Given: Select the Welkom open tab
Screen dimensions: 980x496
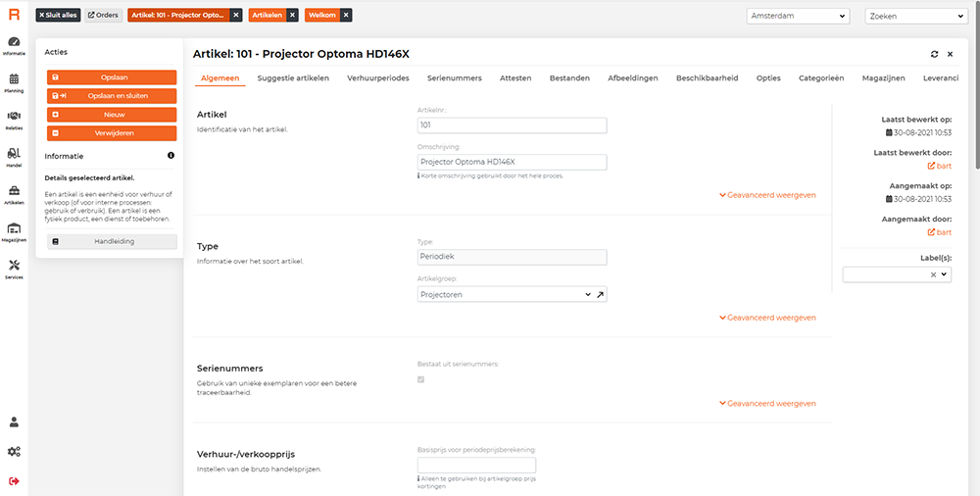Looking at the screenshot, I should click(x=322, y=15).
